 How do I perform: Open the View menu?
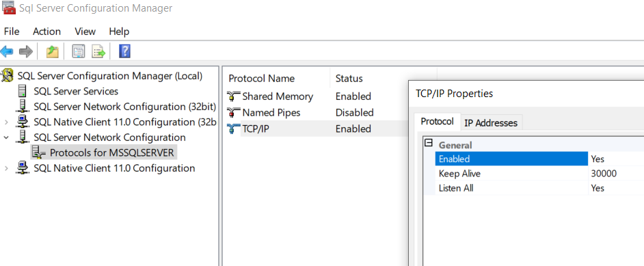click(x=85, y=31)
